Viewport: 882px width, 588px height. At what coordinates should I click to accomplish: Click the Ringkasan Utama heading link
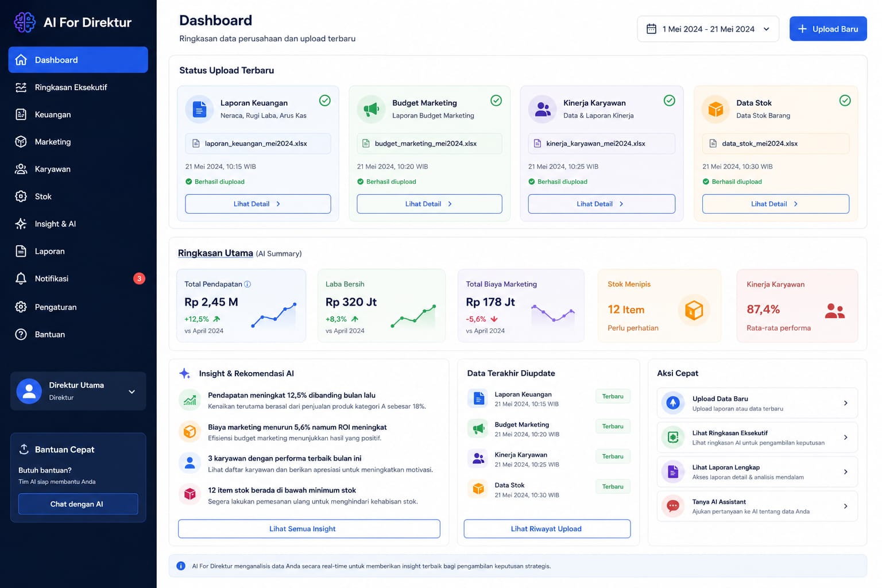coord(215,253)
